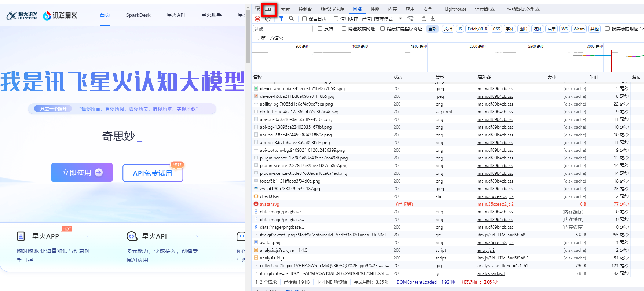Click the avatar.png file icon
644x291 pixels.
point(256,242)
